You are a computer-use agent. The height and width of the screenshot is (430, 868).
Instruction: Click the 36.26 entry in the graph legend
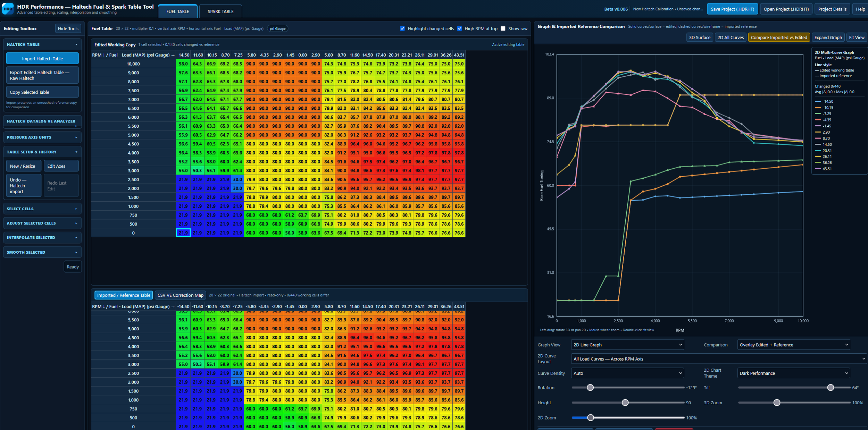pos(824,162)
